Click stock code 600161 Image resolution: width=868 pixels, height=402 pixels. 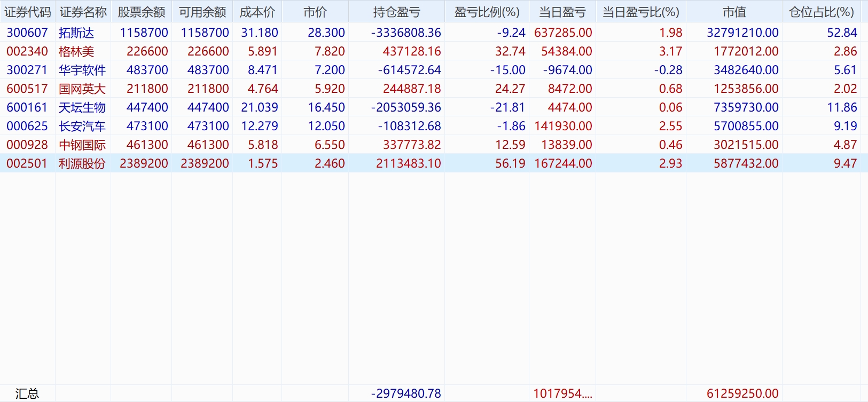pyautogui.click(x=27, y=107)
